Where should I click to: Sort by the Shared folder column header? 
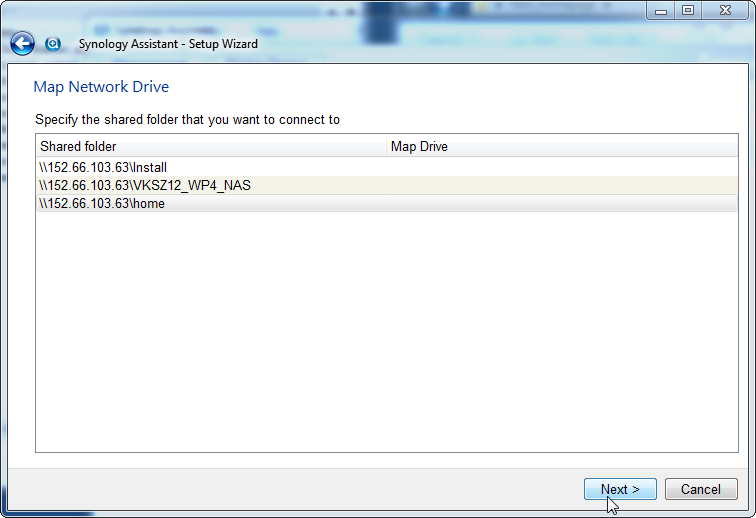tap(210, 147)
